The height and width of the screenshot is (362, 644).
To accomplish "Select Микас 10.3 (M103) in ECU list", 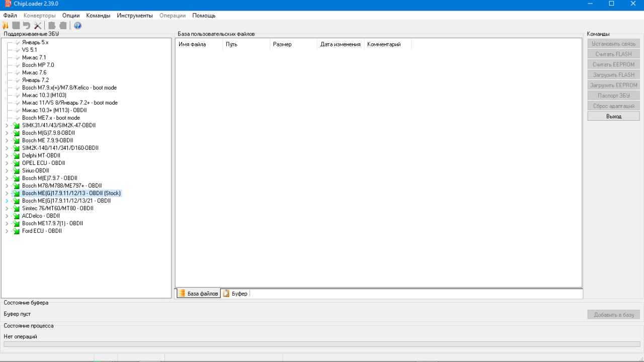I will 44,96.
